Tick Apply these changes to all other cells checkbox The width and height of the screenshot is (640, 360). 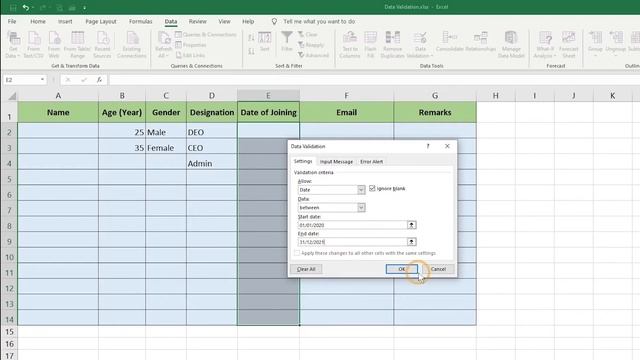pos(297,253)
